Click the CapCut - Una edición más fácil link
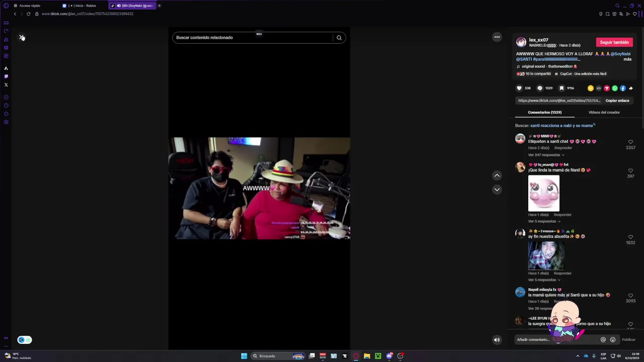 pyautogui.click(x=580, y=74)
